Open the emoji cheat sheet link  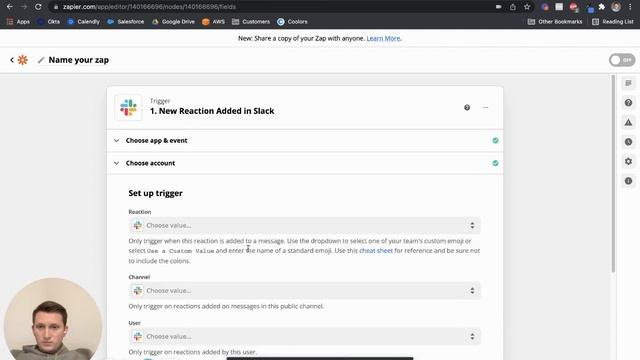pos(376,251)
